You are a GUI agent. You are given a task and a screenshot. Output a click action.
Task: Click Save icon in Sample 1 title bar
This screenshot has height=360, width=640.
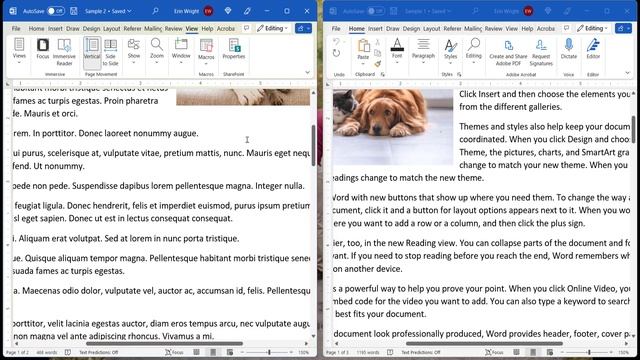point(393,11)
